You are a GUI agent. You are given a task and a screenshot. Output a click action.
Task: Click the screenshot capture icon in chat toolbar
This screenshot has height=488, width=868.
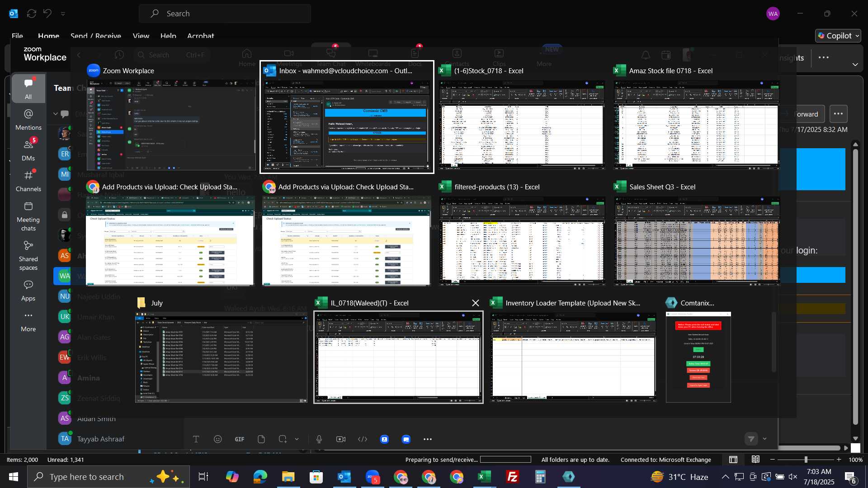point(283,439)
